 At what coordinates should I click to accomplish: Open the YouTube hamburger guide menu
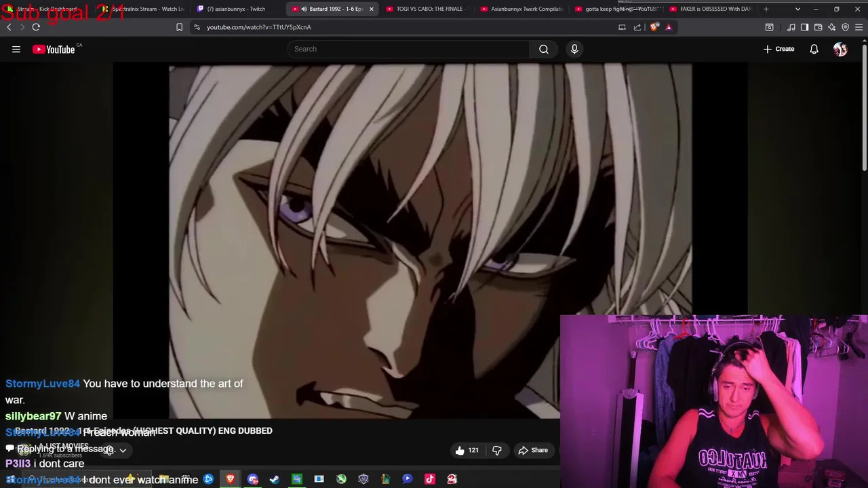click(16, 49)
